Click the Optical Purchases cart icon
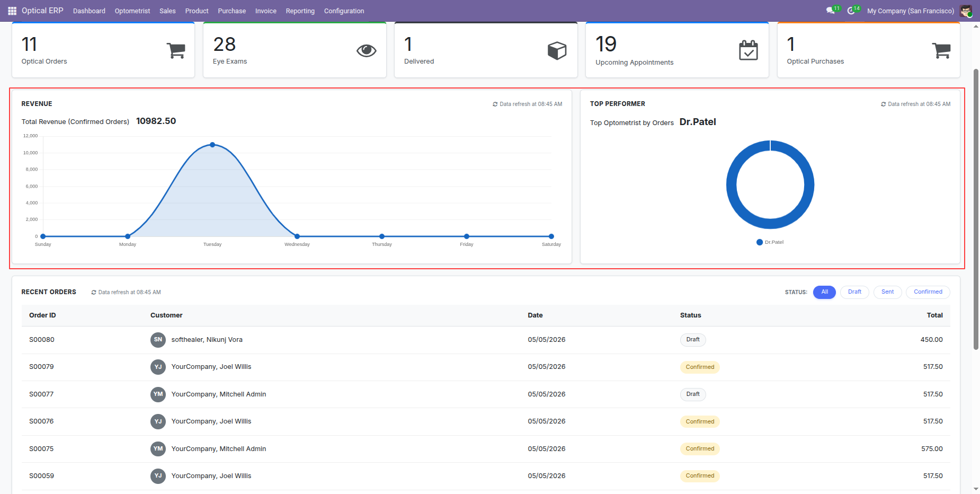 click(941, 50)
